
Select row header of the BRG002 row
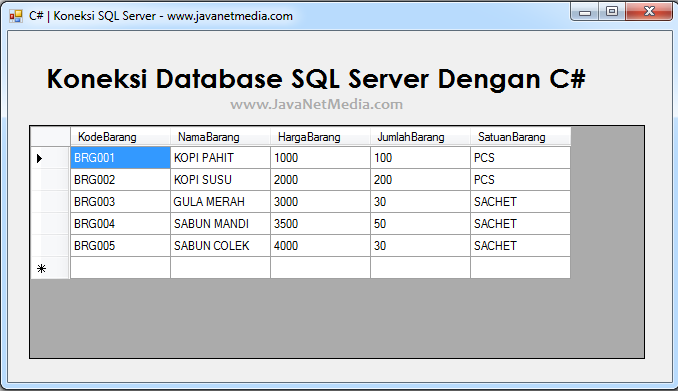(50, 179)
